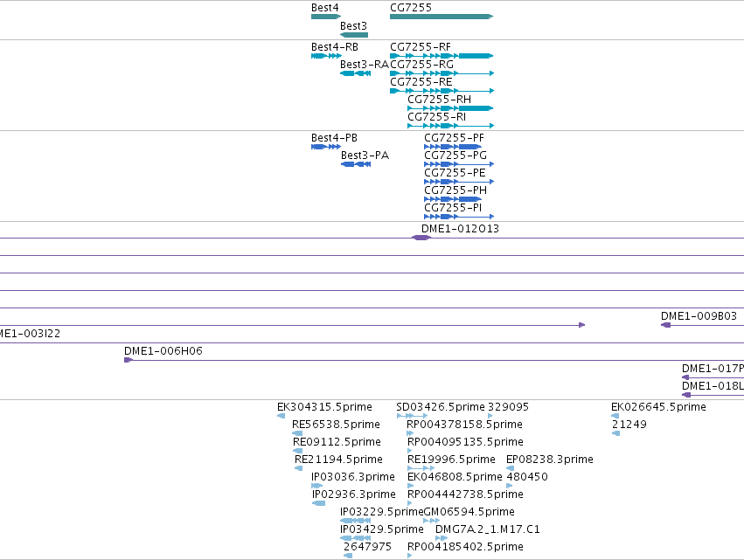Select the 329095 feature
This screenshot has height=560, width=744.
[490, 416]
